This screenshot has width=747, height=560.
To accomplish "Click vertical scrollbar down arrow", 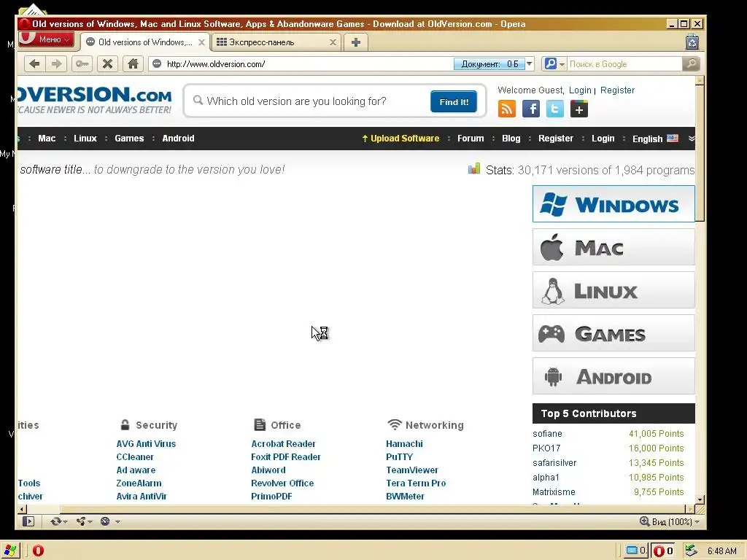I will point(700,499).
